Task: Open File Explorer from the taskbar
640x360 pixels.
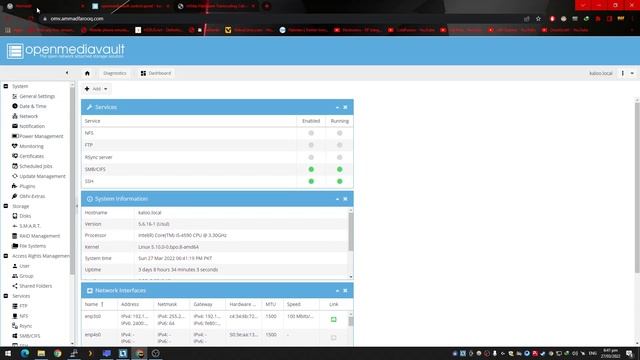Action: click(x=41, y=353)
